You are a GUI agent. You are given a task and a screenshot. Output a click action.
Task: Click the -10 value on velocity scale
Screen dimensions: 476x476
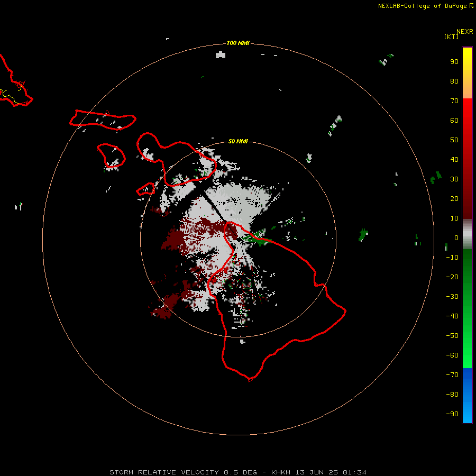pos(452,258)
